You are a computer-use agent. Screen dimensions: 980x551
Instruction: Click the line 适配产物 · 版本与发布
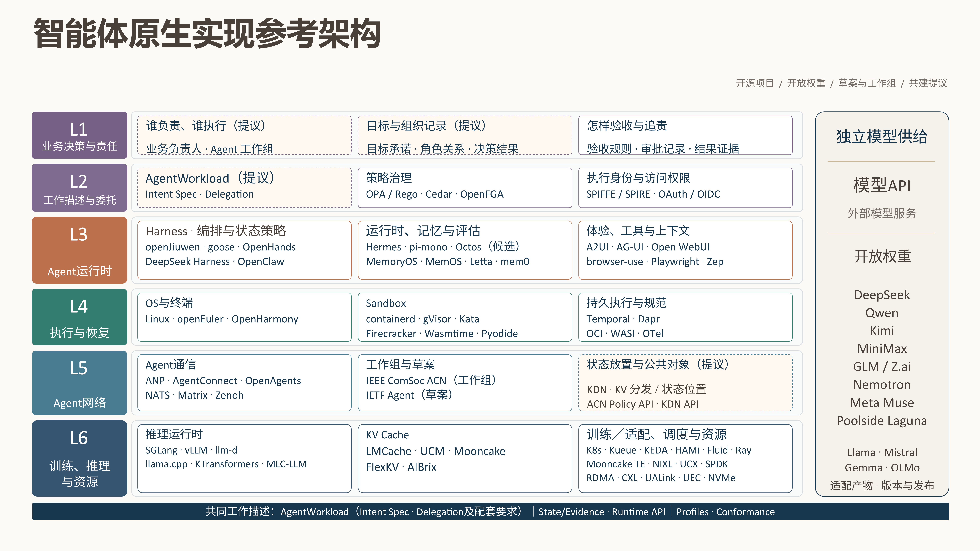[x=882, y=486]
